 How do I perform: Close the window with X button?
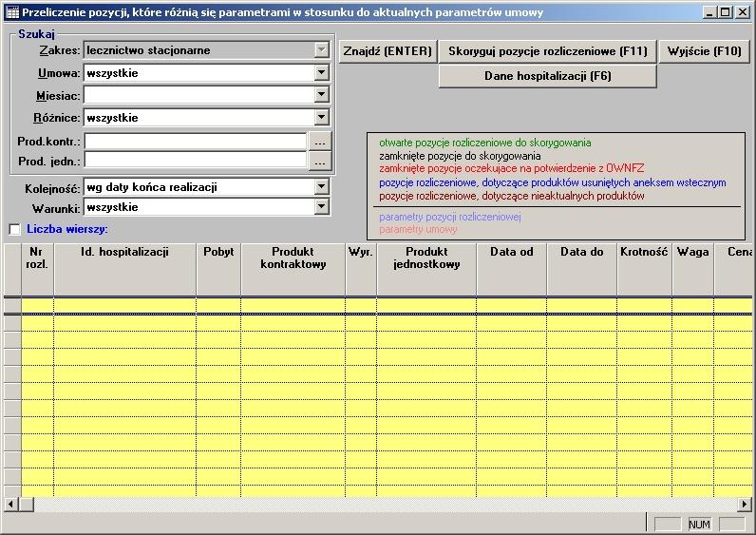point(743,12)
